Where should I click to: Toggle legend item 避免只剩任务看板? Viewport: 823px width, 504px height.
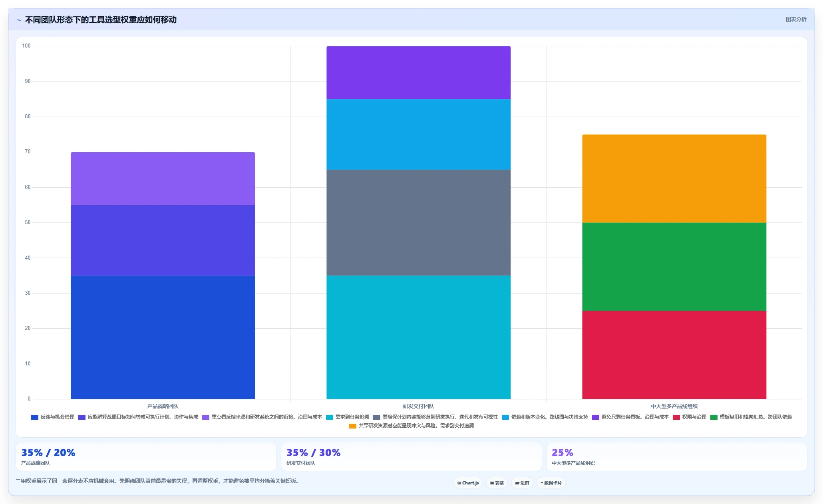(x=630, y=417)
